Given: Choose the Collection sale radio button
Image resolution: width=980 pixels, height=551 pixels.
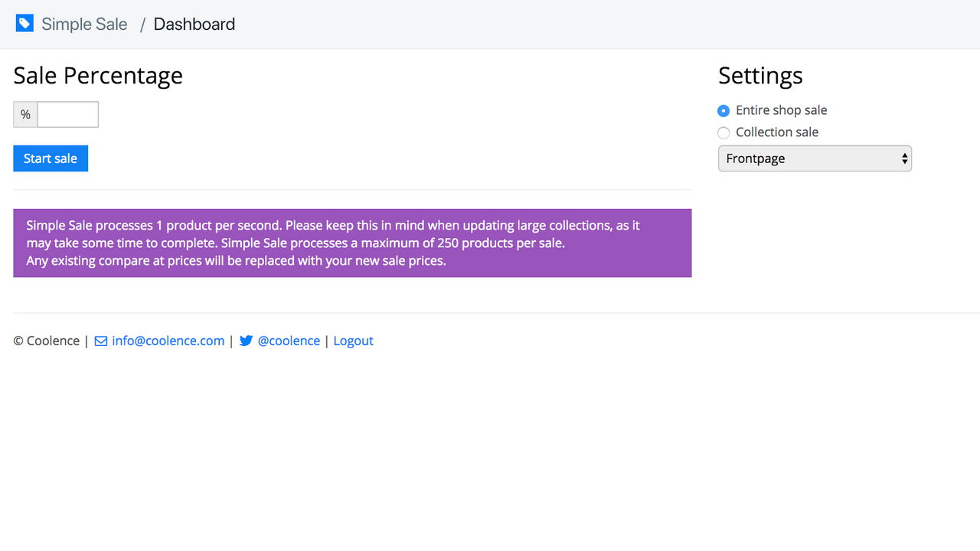Looking at the screenshot, I should click(x=724, y=133).
